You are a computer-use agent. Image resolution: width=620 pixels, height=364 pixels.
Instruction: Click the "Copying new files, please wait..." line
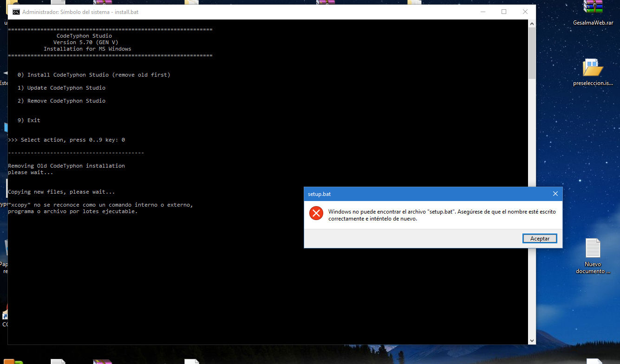(61, 192)
